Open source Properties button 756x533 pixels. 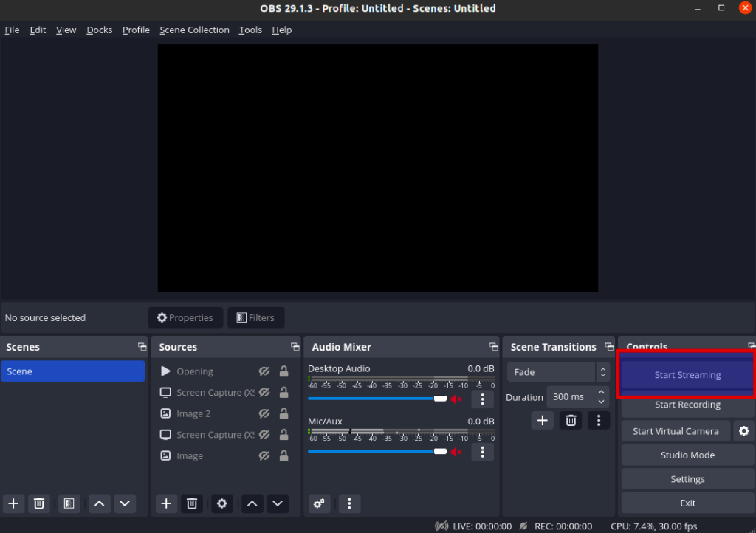tap(185, 317)
